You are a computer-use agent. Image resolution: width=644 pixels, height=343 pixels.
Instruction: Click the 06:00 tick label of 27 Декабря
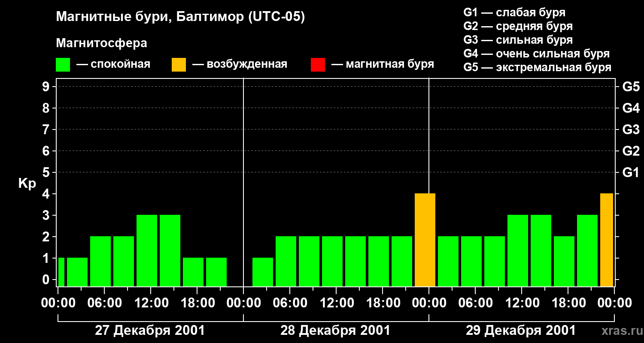point(104,303)
